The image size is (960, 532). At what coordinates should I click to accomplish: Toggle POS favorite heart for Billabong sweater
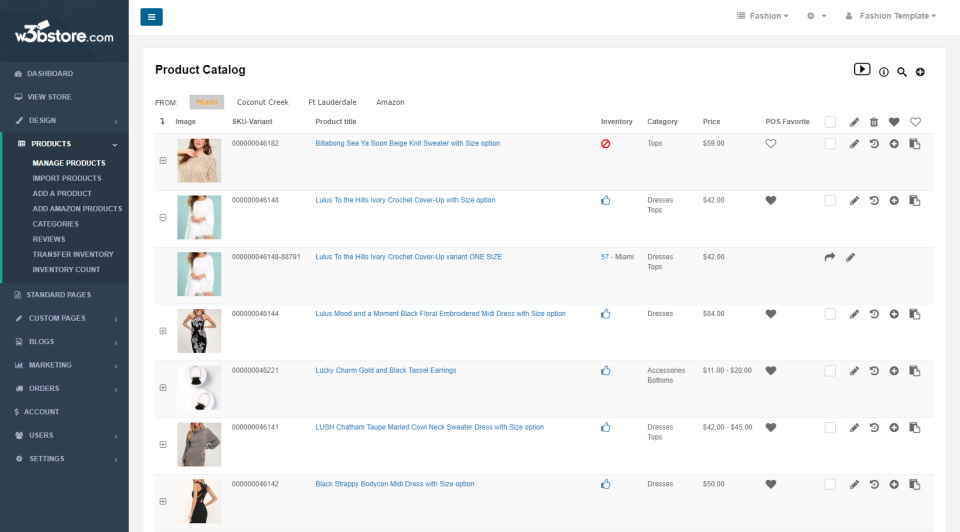point(771,144)
